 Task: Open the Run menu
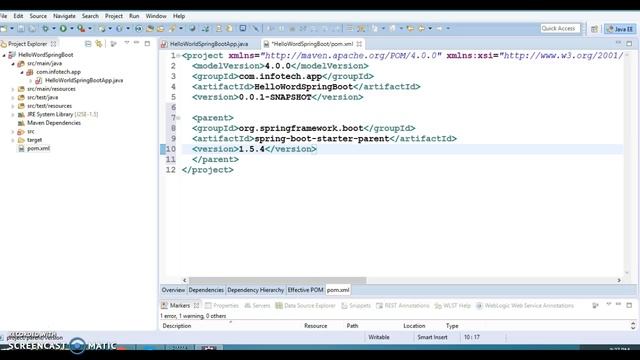[134, 16]
